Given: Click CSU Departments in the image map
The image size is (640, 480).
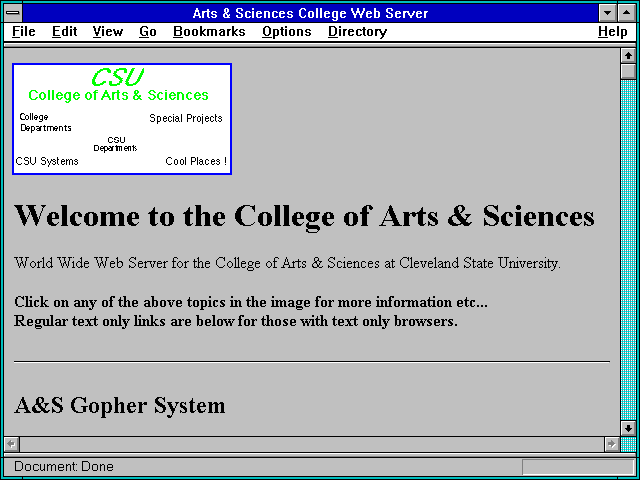Looking at the screenshot, I should point(116,144).
